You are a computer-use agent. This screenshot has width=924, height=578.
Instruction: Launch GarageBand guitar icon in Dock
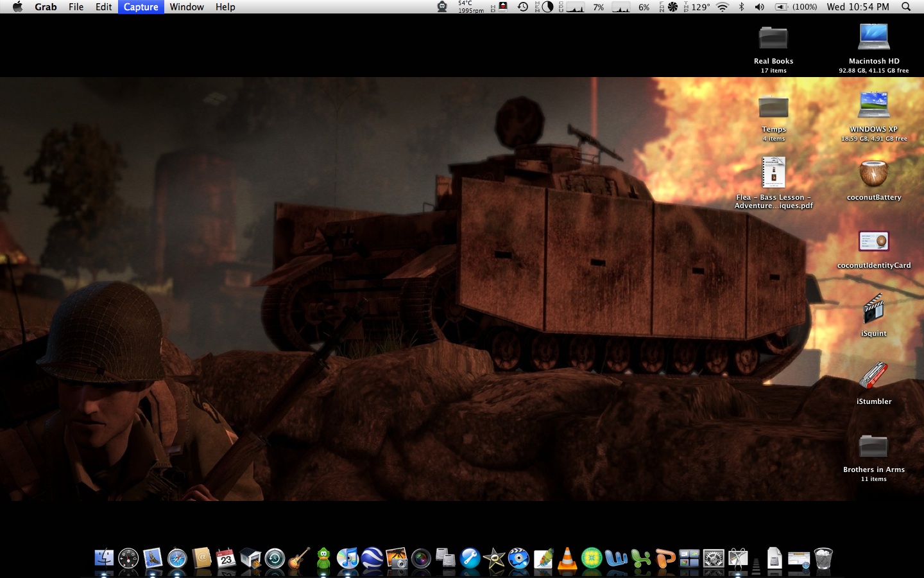[299, 559]
